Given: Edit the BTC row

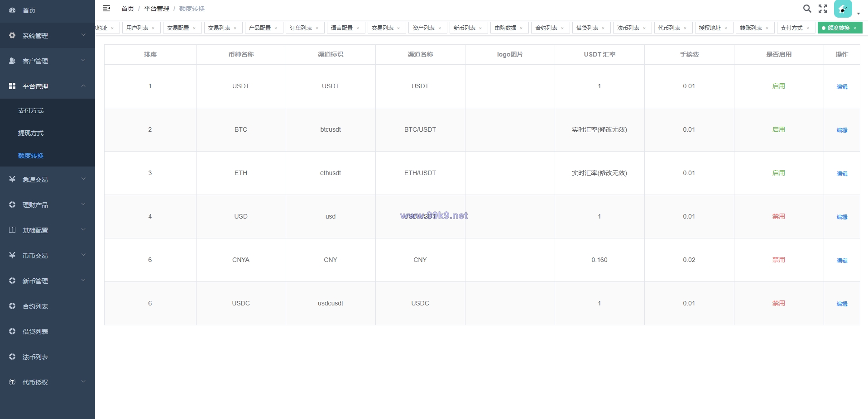Looking at the screenshot, I should (x=842, y=130).
